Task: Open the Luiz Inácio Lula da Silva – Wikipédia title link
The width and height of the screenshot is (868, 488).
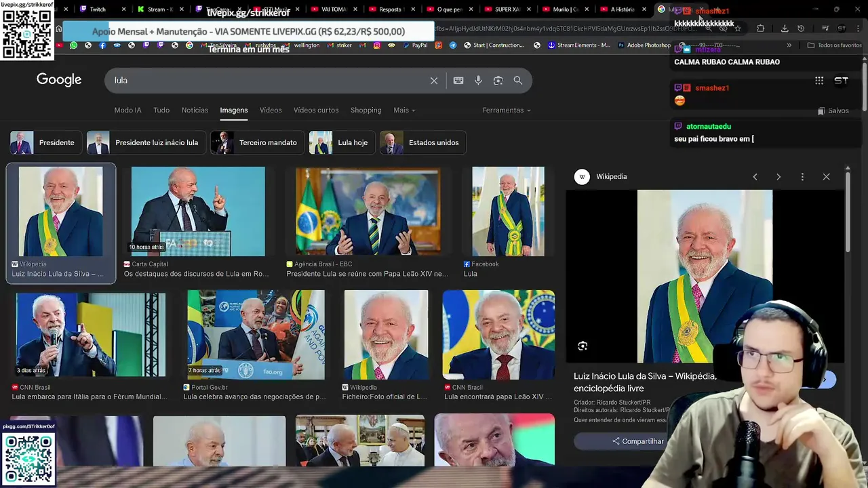Action: click(x=645, y=382)
